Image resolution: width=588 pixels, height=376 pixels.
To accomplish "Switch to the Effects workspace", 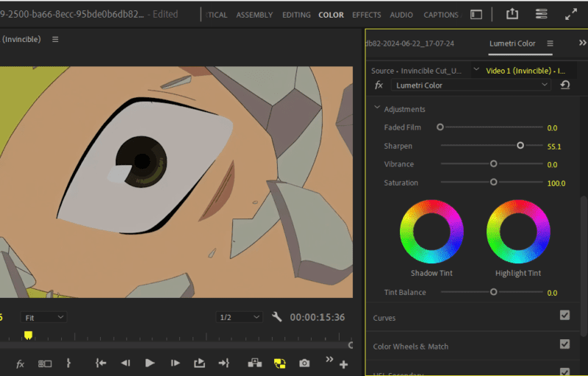I will point(366,15).
